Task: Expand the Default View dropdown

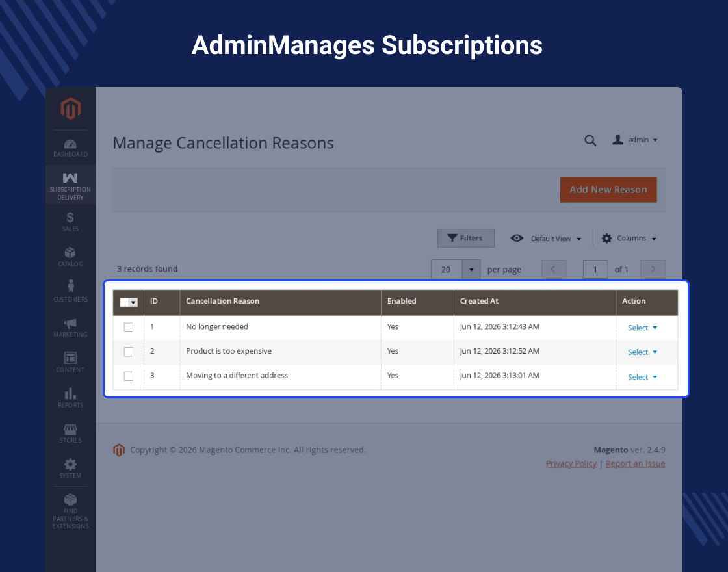Action: point(546,238)
